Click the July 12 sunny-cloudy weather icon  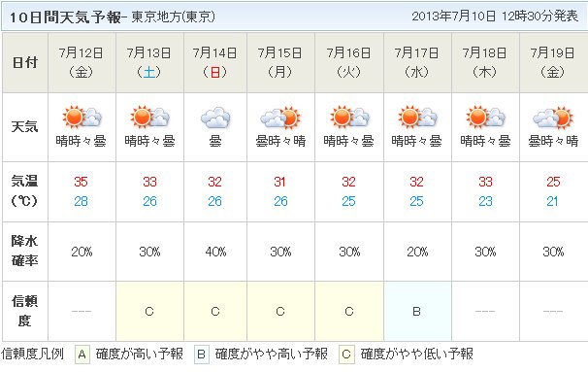click(x=82, y=117)
